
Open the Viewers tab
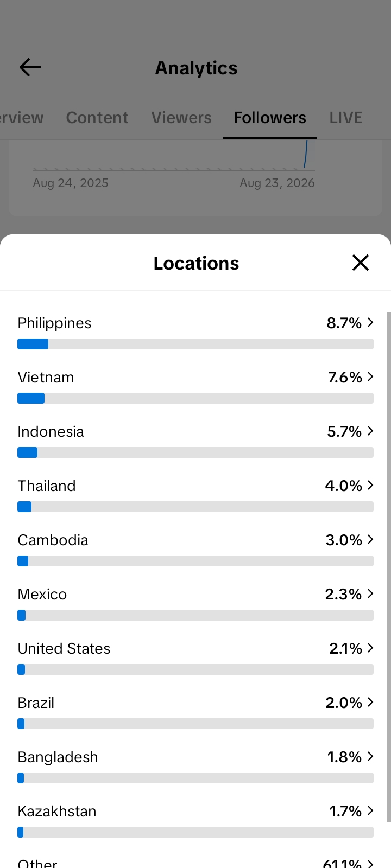point(181,118)
